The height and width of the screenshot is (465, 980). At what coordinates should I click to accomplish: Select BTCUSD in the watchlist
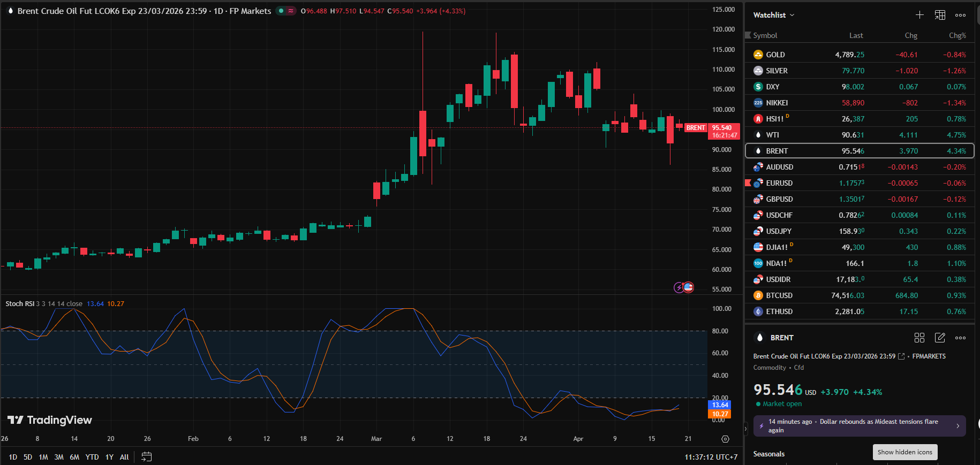[779, 295]
